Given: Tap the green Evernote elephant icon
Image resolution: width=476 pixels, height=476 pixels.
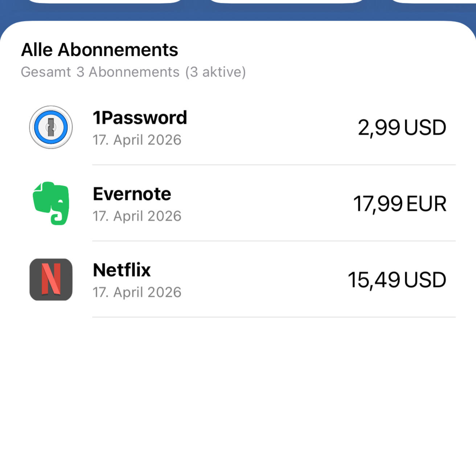Looking at the screenshot, I should [51, 203].
